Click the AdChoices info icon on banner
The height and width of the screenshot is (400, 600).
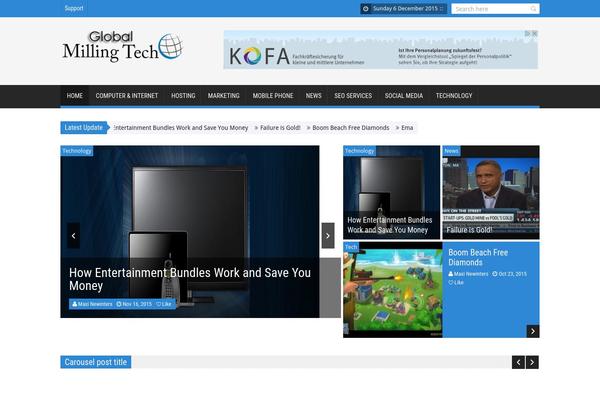coord(527,34)
